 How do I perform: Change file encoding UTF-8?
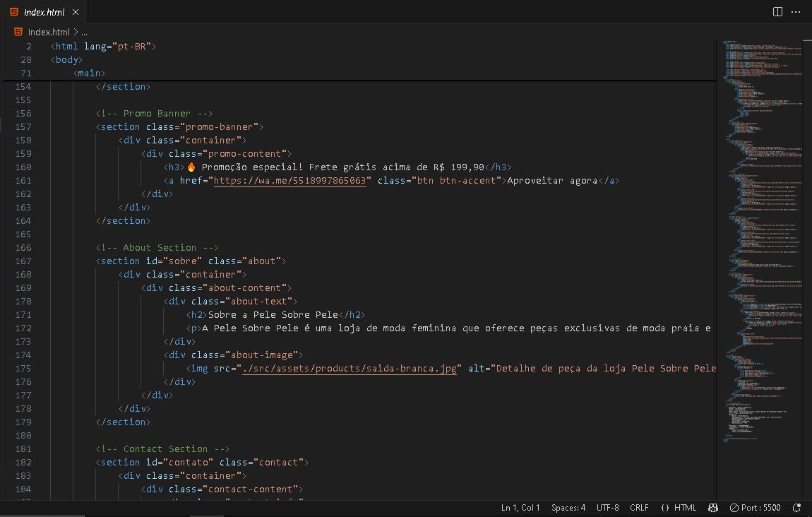(607, 508)
